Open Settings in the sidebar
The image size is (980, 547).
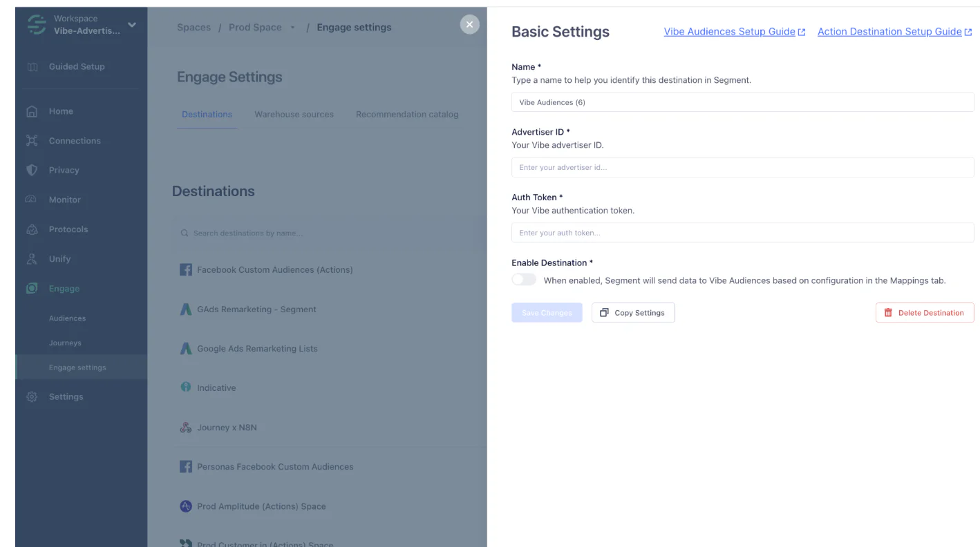[66, 397]
